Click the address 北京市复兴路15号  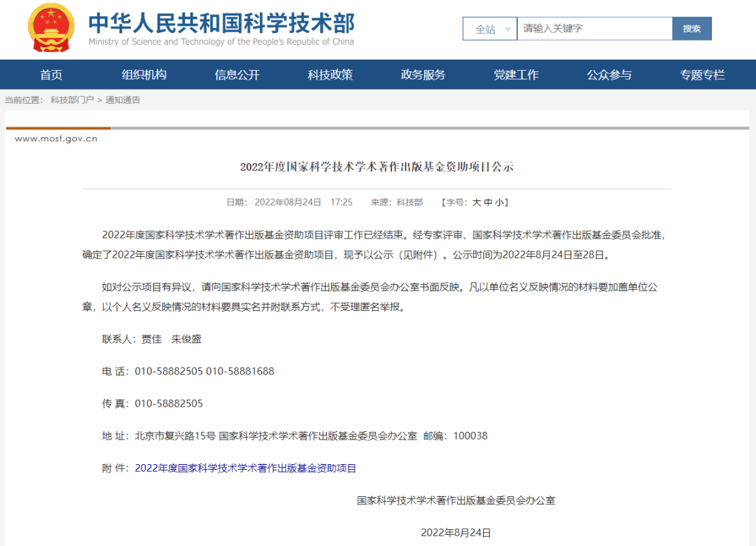tap(175, 436)
